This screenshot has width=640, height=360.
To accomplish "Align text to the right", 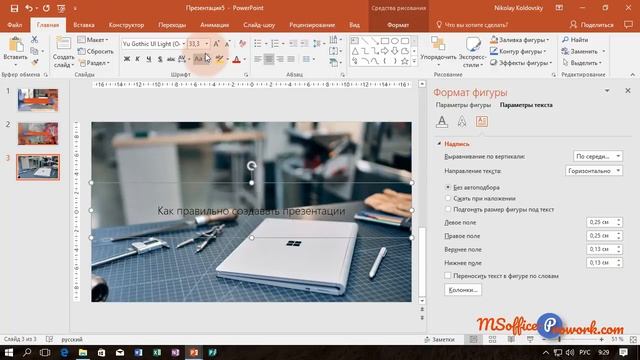I will click(280, 60).
